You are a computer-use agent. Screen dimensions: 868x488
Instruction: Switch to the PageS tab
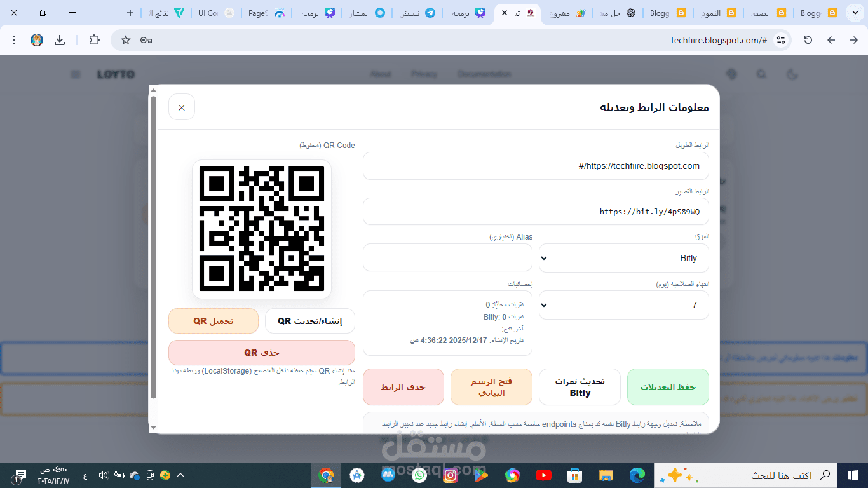[x=266, y=13]
